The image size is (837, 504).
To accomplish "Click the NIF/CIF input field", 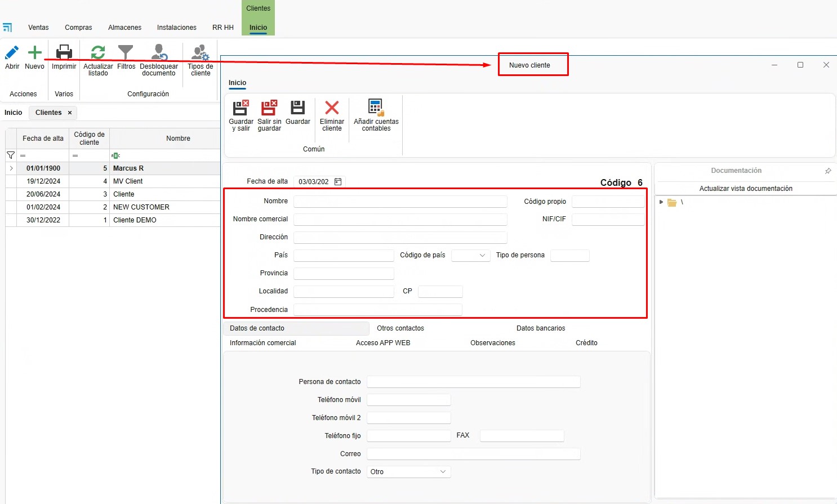I will click(x=608, y=220).
